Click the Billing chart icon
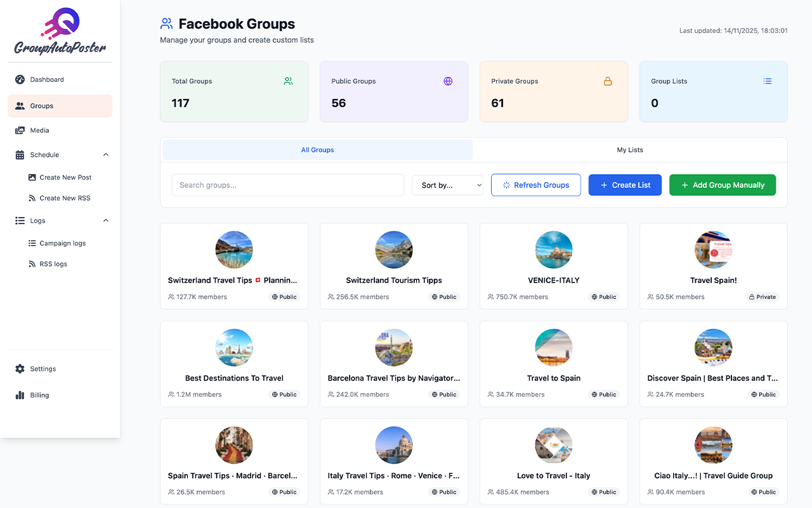 tap(20, 395)
